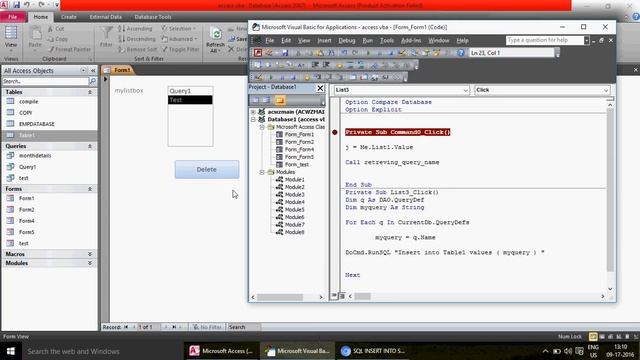The image size is (640, 360).
Task: Click View Microsoft Access icon in VBA toolbar
Action: pyautogui.click(x=258, y=53)
